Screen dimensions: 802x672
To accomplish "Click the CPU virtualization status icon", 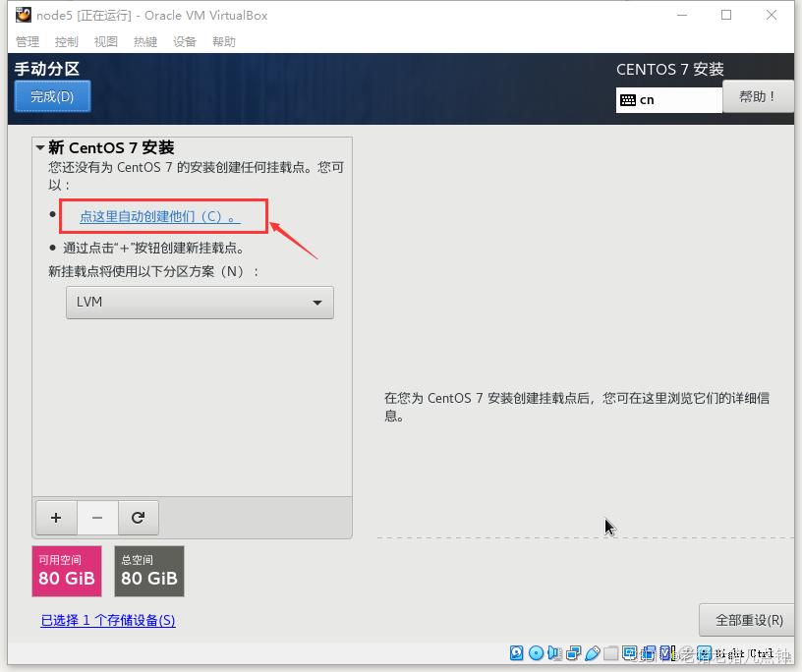I will [x=667, y=653].
